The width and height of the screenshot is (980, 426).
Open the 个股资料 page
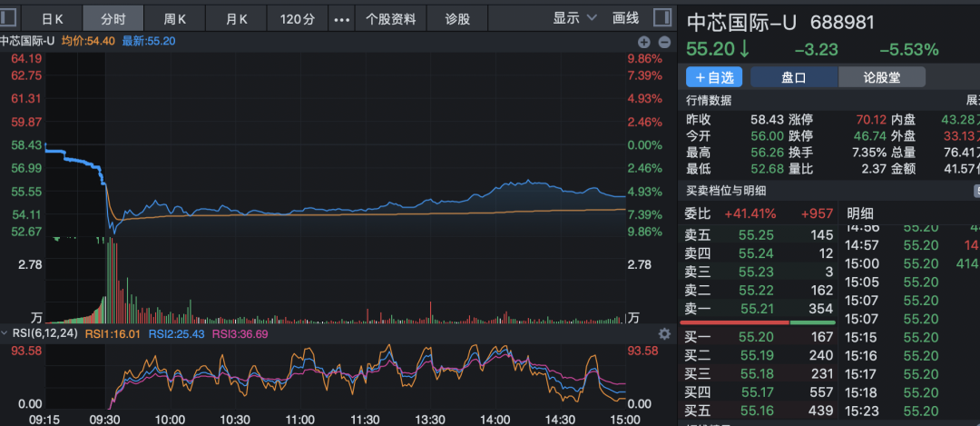tap(391, 18)
